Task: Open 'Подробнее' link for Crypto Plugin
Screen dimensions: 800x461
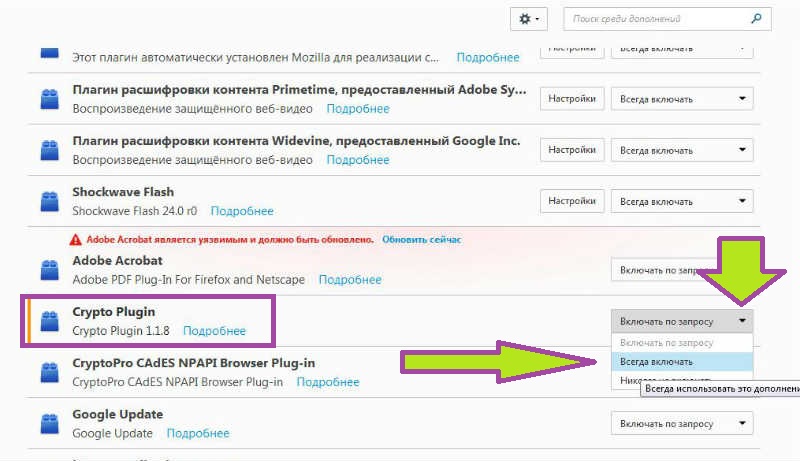Action: 214,331
